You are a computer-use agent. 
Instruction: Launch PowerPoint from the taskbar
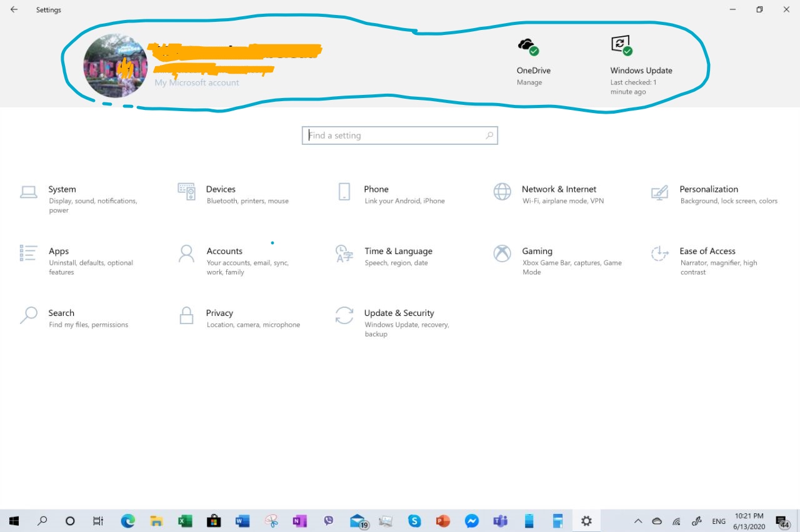coord(443,521)
